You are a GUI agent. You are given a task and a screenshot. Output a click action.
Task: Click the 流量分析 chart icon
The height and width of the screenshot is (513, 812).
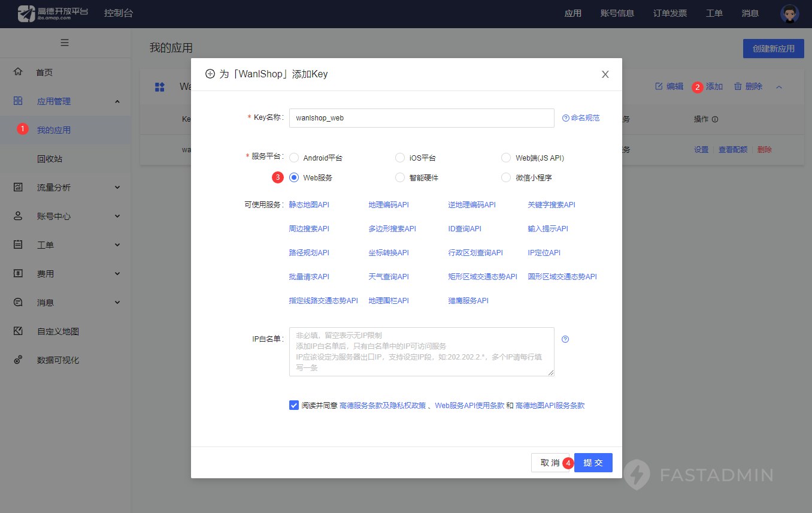18,187
